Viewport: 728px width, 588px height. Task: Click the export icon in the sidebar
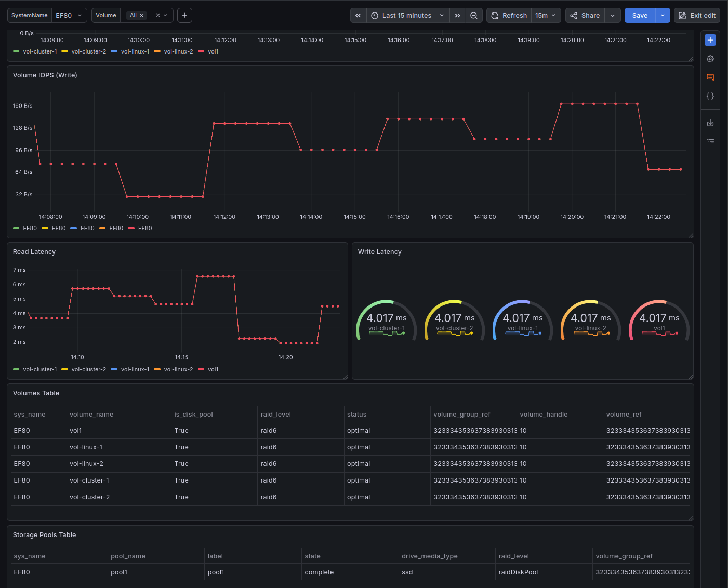click(x=710, y=123)
